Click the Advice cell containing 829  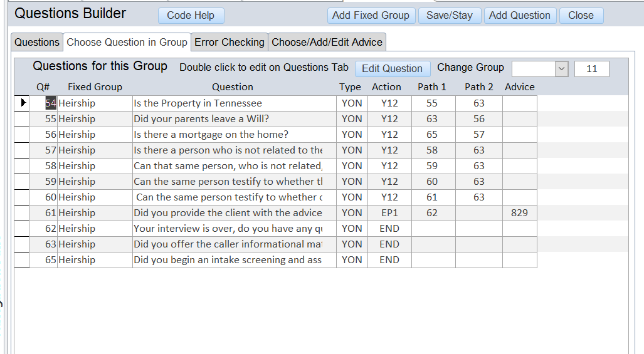[x=519, y=213]
